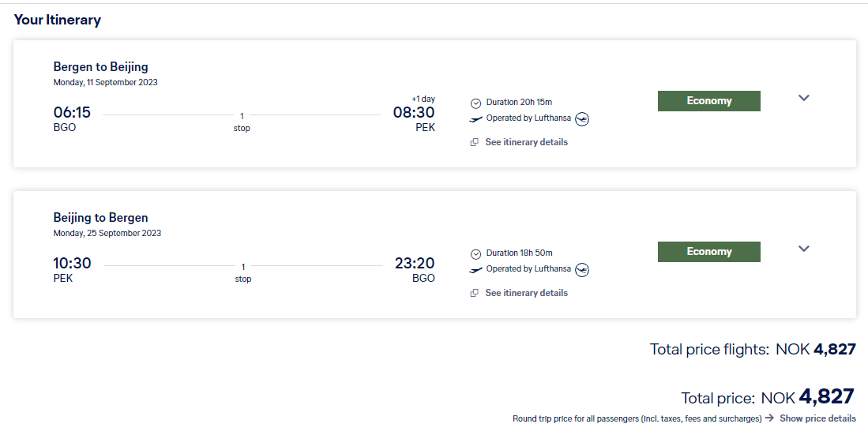Click the Economy badge on the return flight
868x435 pixels.
[x=708, y=252]
